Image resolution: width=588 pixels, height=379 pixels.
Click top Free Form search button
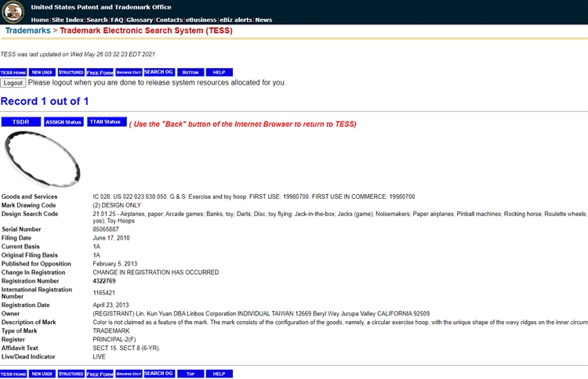pos(100,72)
